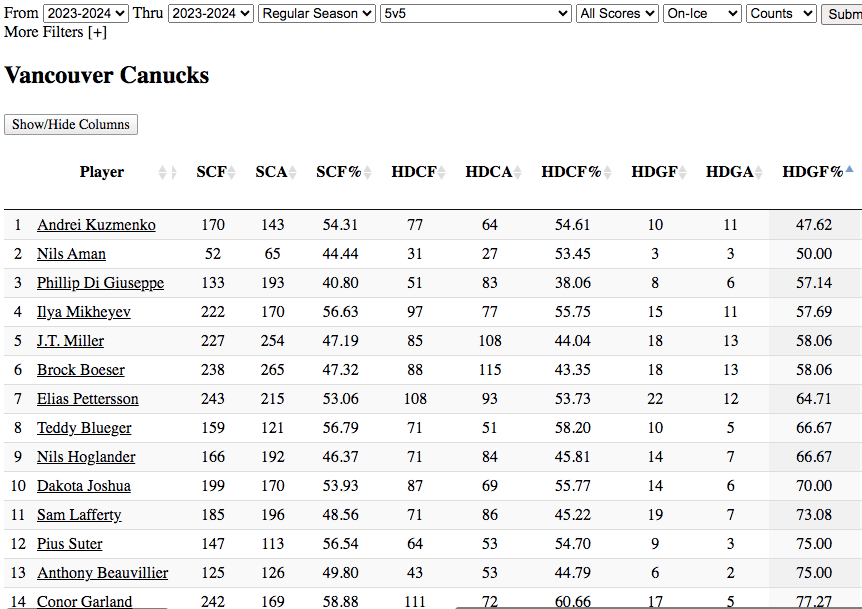Open Andrei Kuzmenko player link

(x=96, y=225)
